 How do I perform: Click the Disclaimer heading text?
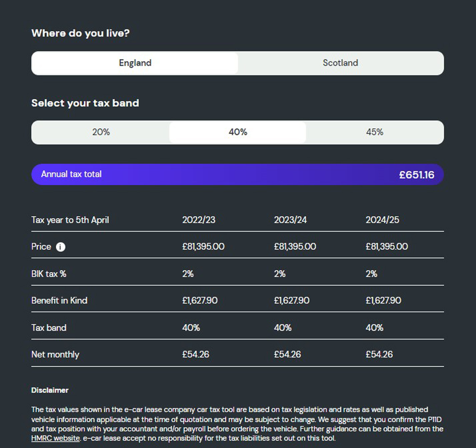pos(50,390)
